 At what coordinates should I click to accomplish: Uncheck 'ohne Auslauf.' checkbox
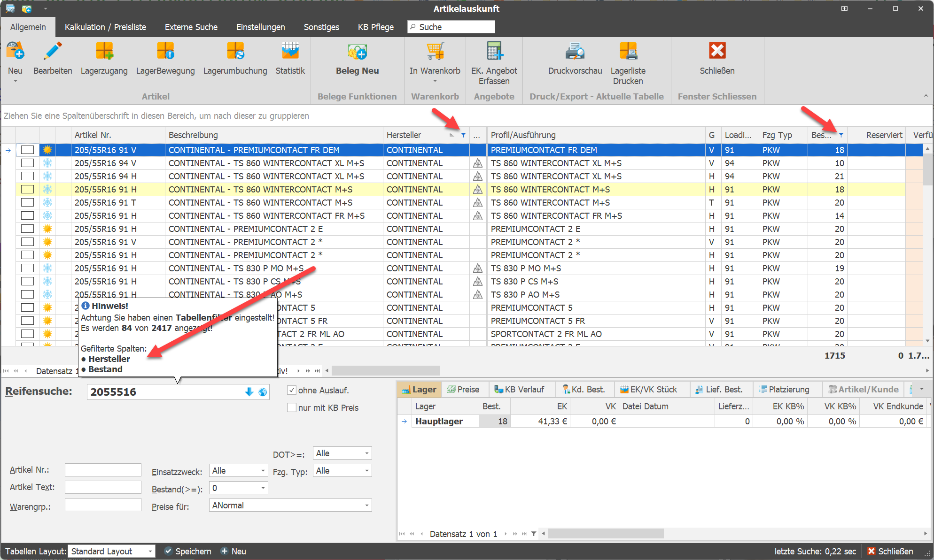[x=292, y=390]
